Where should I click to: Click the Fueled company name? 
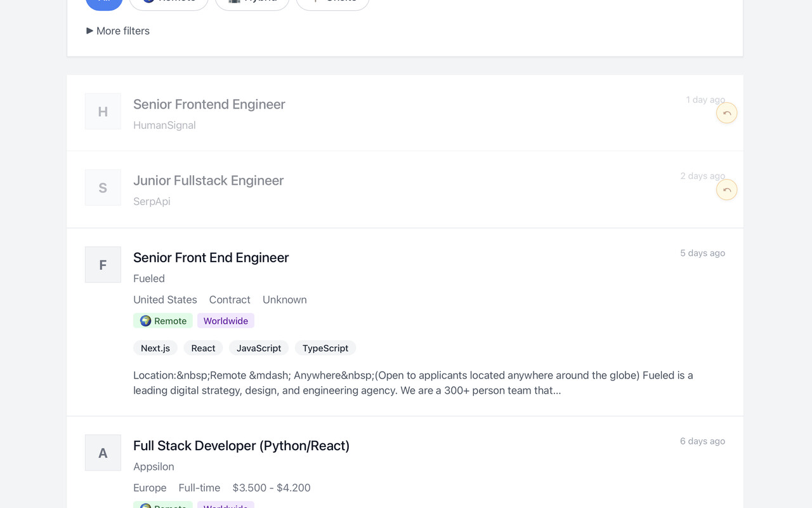[149, 278]
